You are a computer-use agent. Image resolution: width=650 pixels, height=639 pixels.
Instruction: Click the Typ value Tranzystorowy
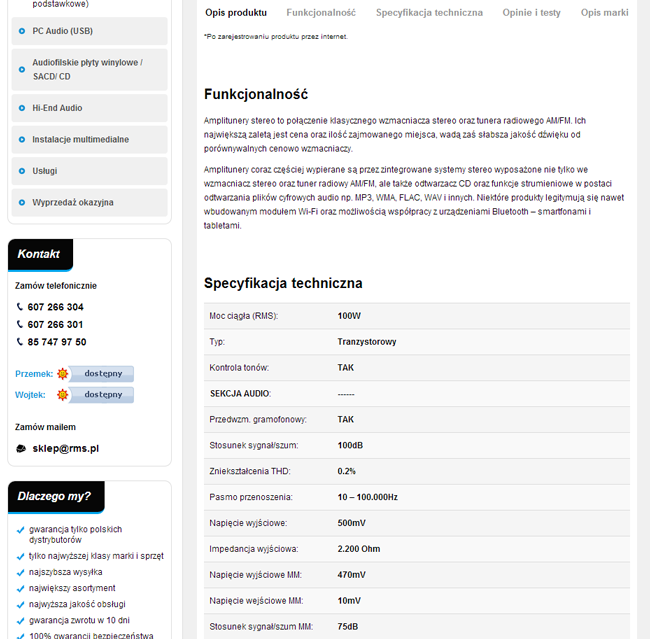(367, 342)
